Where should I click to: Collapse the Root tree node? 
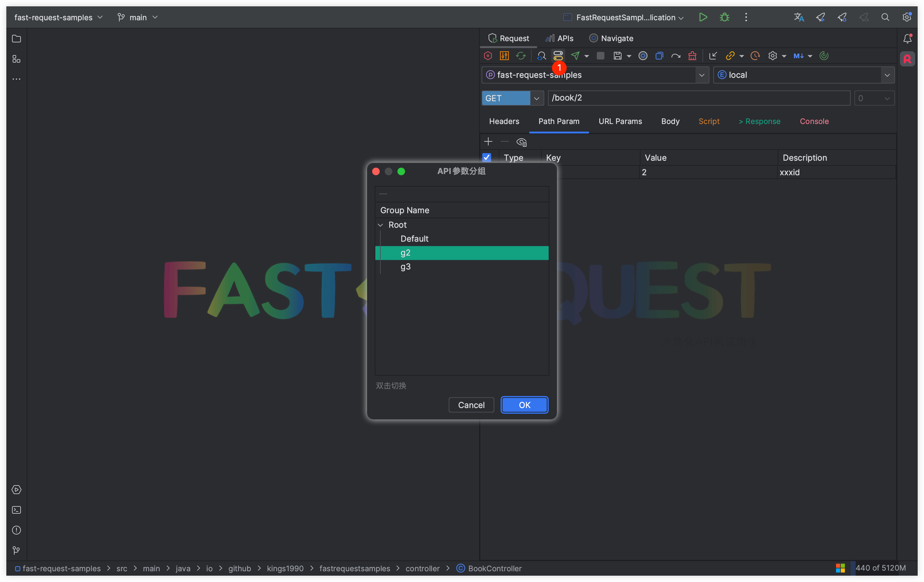tap(381, 225)
